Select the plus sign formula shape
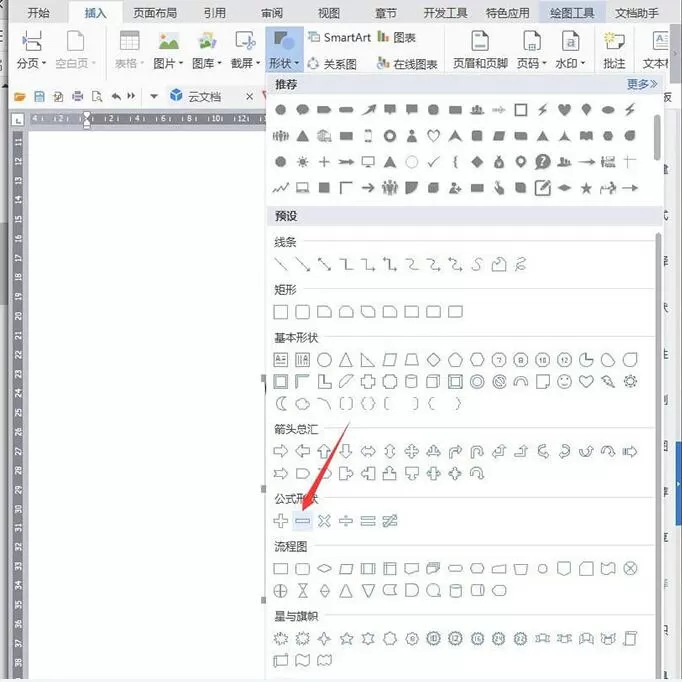The height and width of the screenshot is (682, 682). (281, 520)
